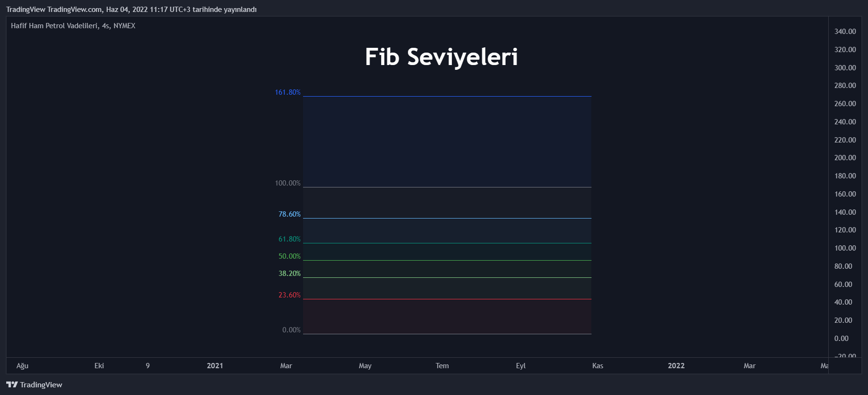Click the 100.00% Fibonacci level label

[288, 183]
